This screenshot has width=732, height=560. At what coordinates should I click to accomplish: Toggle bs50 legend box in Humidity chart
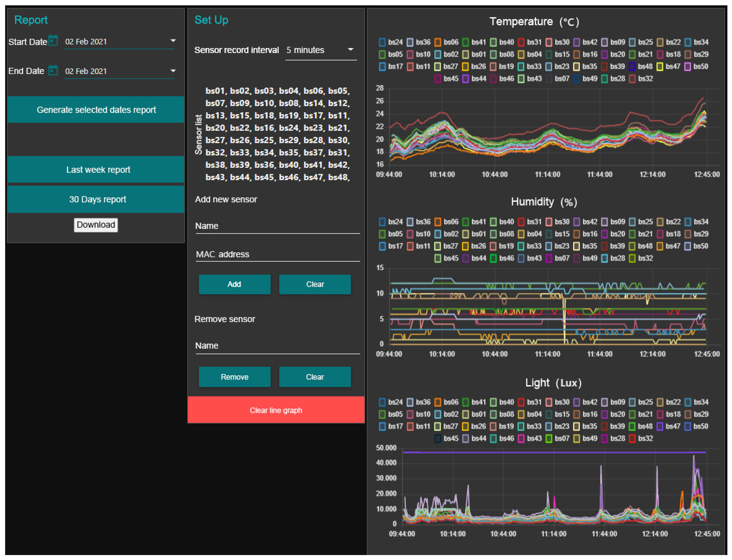point(688,246)
